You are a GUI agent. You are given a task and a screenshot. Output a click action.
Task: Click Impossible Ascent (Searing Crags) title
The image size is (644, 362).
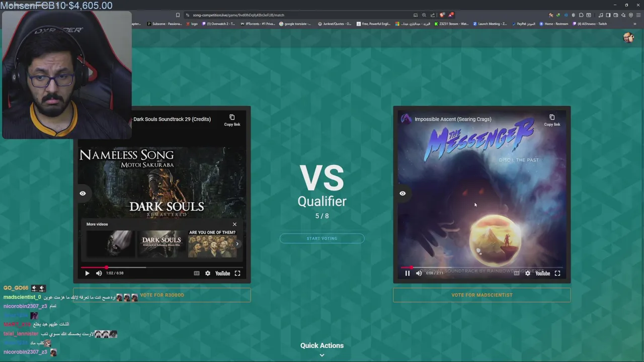pyautogui.click(x=453, y=119)
